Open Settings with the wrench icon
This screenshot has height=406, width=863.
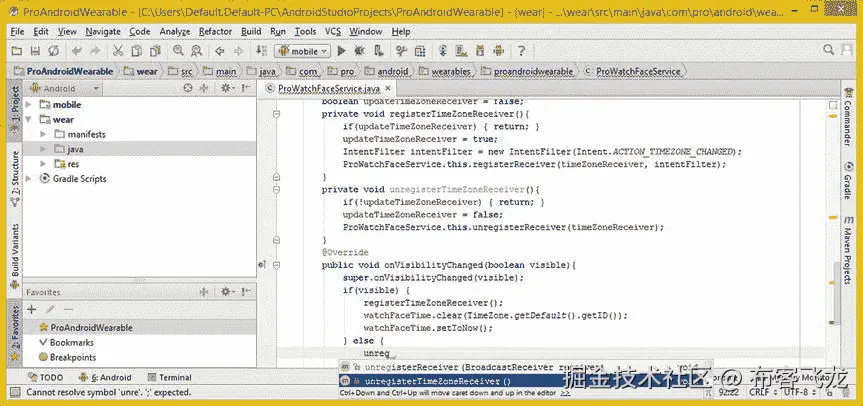pyautogui.click(x=401, y=51)
